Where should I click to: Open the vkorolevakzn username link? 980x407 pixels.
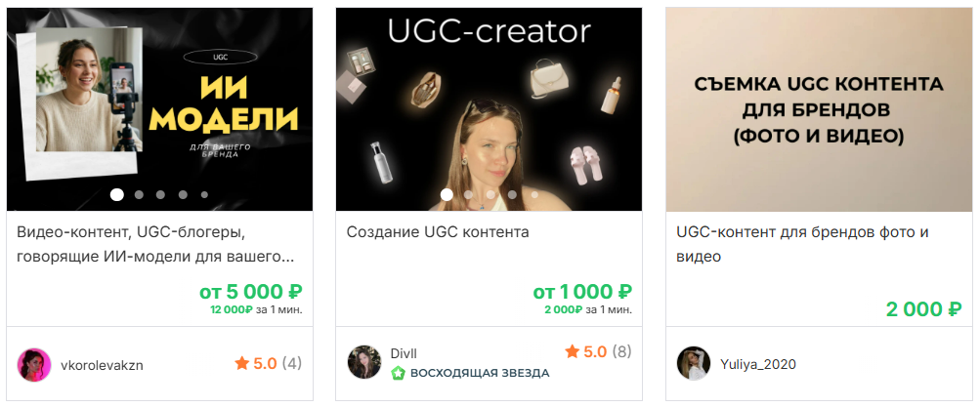tap(102, 365)
